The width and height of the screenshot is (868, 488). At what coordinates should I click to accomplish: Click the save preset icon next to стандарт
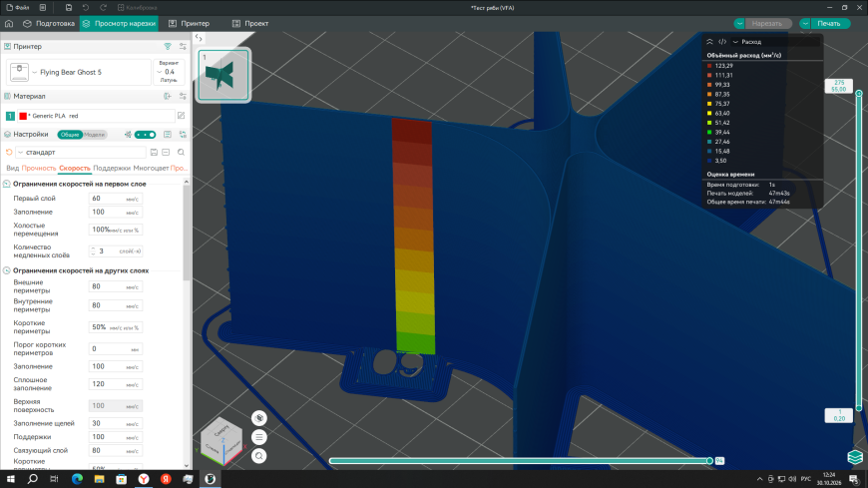pos(154,153)
